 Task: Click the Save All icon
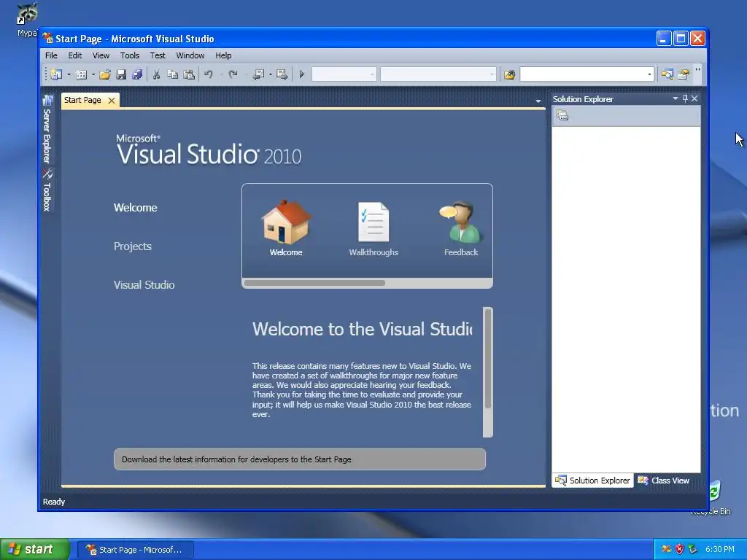(x=137, y=75)
